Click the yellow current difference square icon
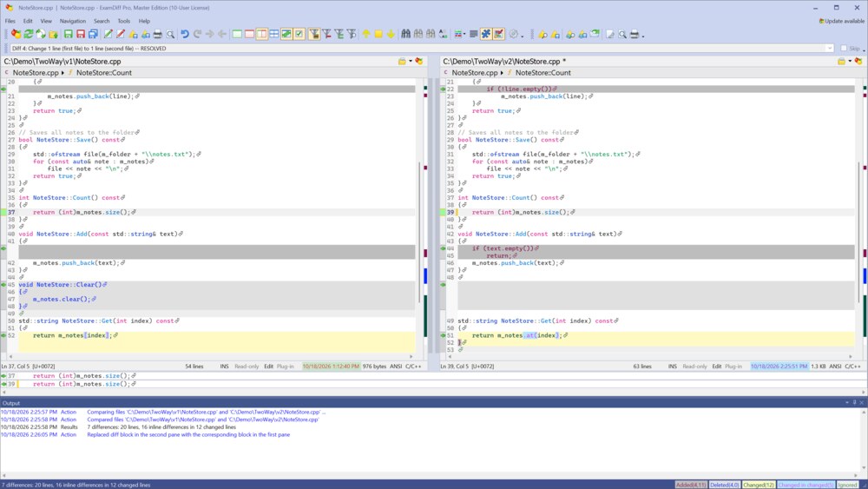 378,35
